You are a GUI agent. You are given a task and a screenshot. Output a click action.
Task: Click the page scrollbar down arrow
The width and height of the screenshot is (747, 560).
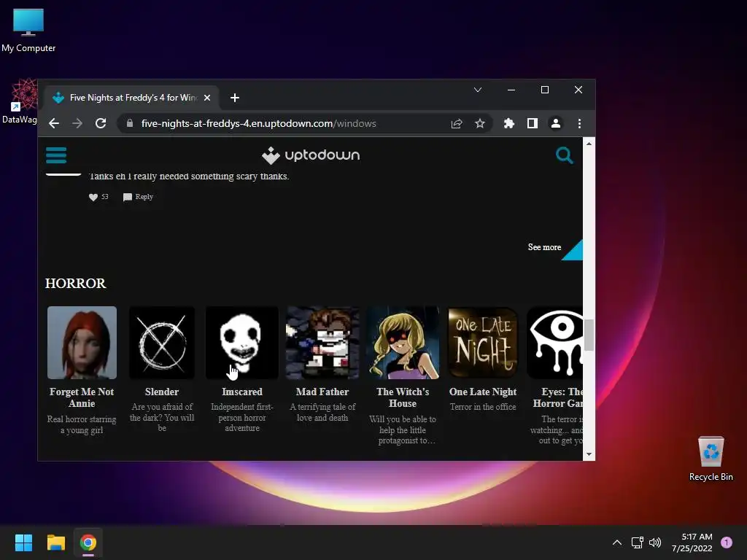[x=589, y=454]
